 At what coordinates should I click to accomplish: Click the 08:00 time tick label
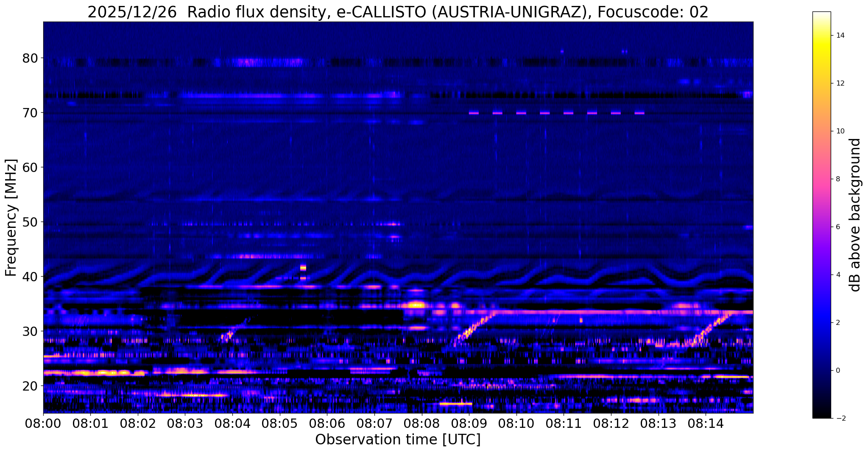(43, 423)
